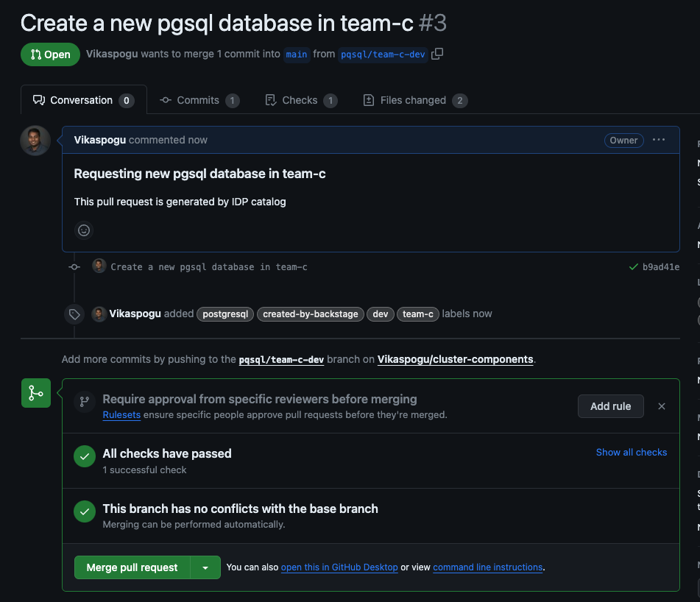Click the pull request title text

(217, 24)
